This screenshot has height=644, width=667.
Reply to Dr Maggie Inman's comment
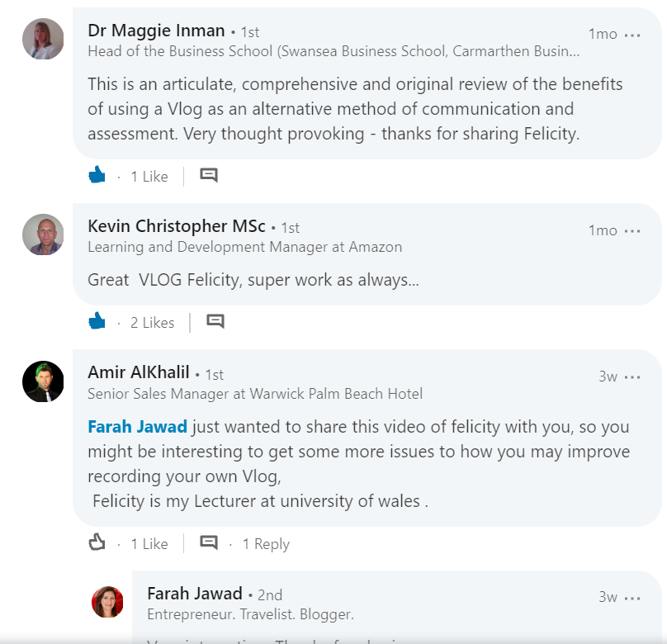tap(209, 175)
